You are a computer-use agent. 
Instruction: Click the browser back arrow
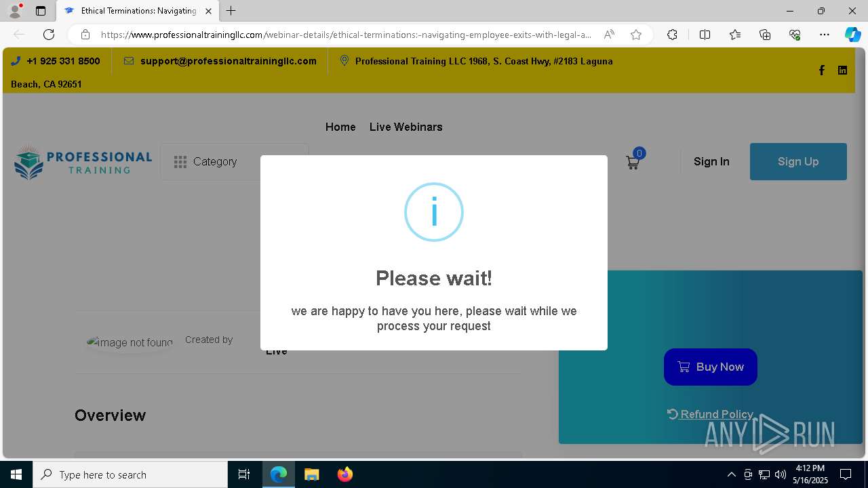pyautogui.click(x=19, y=35)
